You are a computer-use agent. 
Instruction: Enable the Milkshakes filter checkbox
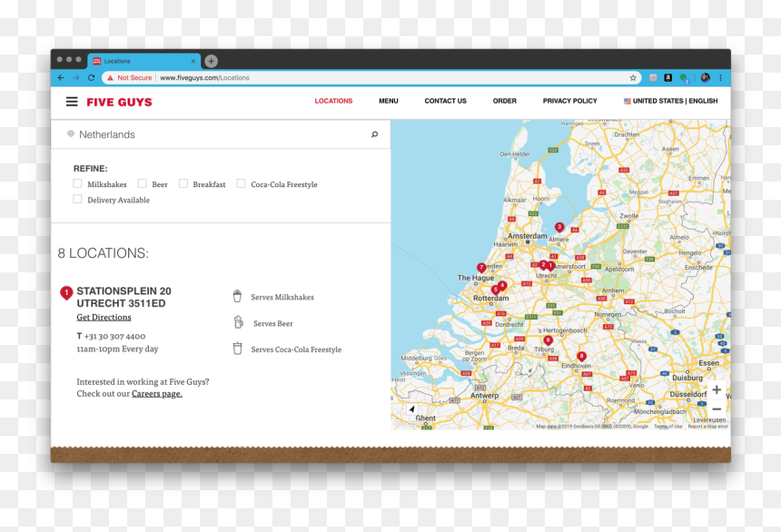[77, 183]
